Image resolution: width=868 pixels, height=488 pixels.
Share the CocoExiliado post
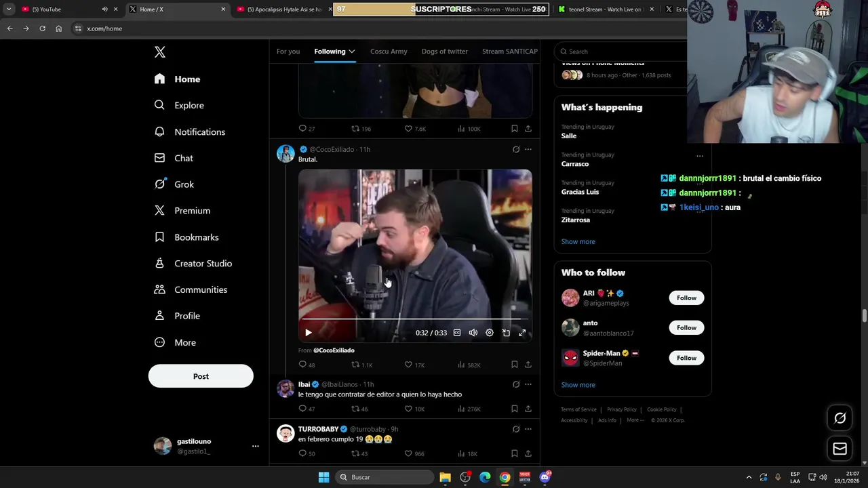pos(528,365)
